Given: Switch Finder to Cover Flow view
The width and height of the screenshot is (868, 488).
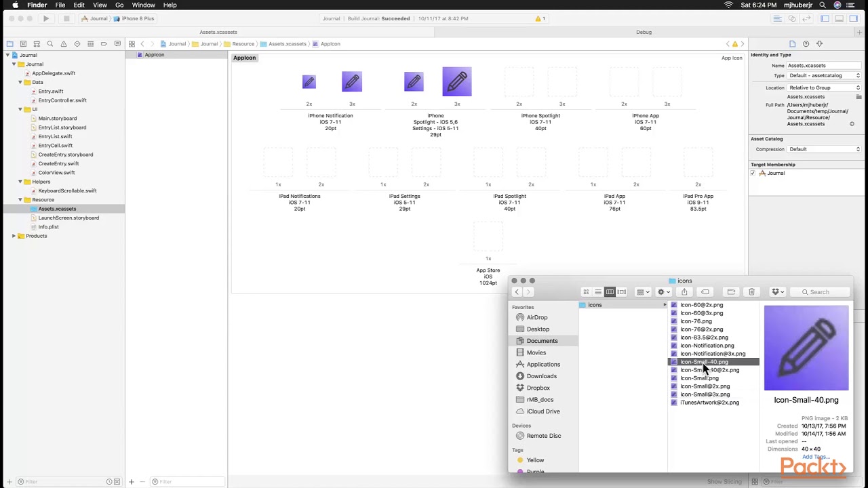Looking at the screenshot, I should pos(622,292).
